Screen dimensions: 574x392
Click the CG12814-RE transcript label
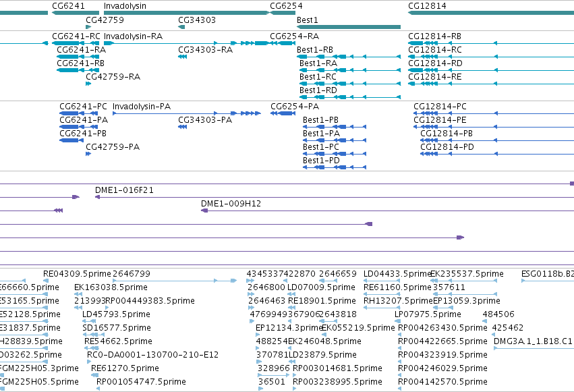click(x=435, y=76)
